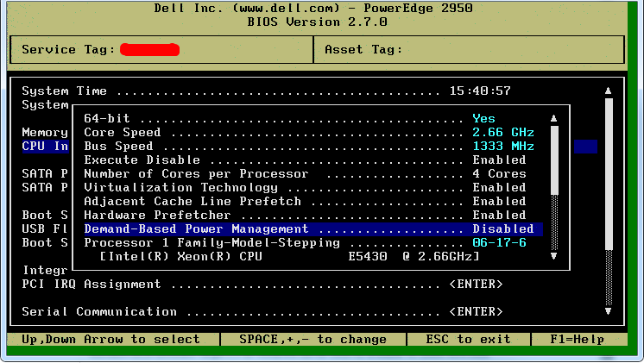Click 'ESC to exit' hint
Viewport: 644px width, 363px height.
point(468,339)
